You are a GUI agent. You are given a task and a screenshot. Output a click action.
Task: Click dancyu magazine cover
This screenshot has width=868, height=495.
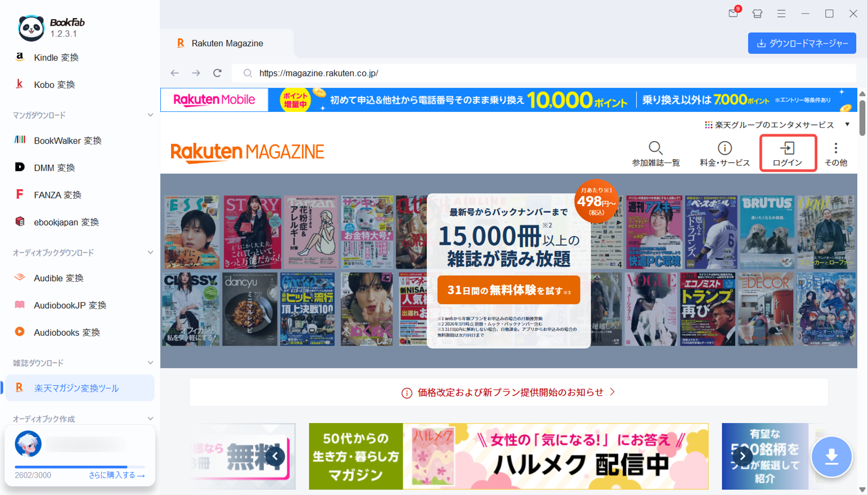click(x=250, y=309)
